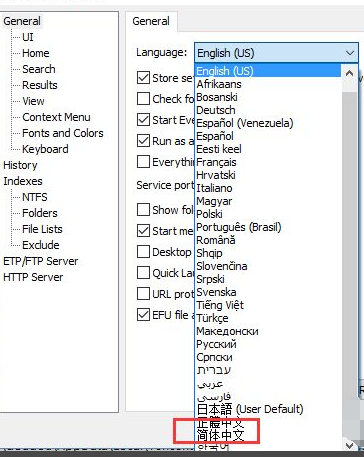Enable the Check for updates checkbox
Viewport: 364px width, 457px height.
click(143, 99)
